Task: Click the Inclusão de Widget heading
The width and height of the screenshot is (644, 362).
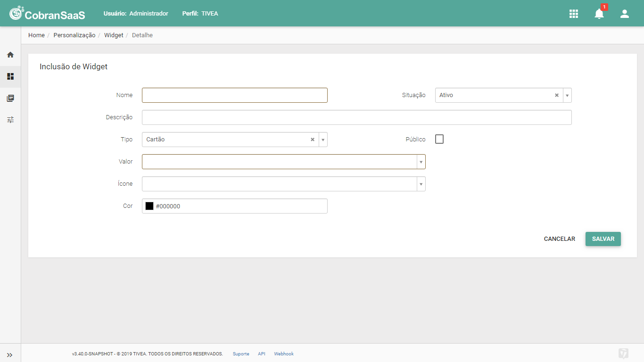Action: (74, 67)
